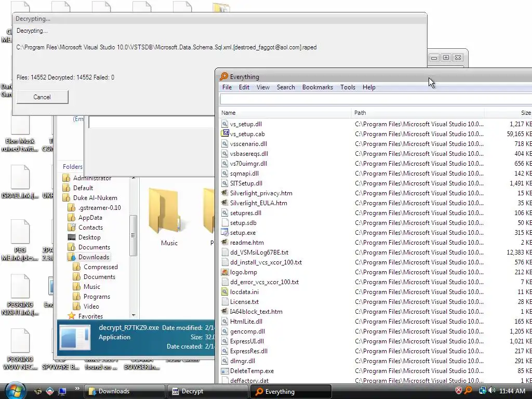Screen dimensions: 532x399
Task: Sort results by the Name column header
Action: coord(285,113)
